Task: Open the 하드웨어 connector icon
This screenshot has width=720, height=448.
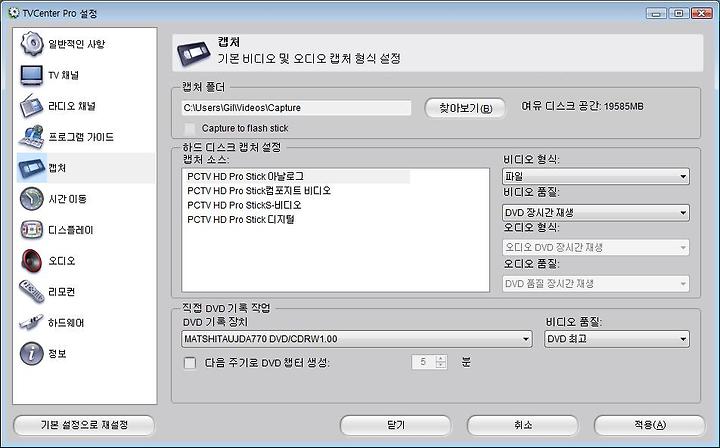Action: (32, 323)
